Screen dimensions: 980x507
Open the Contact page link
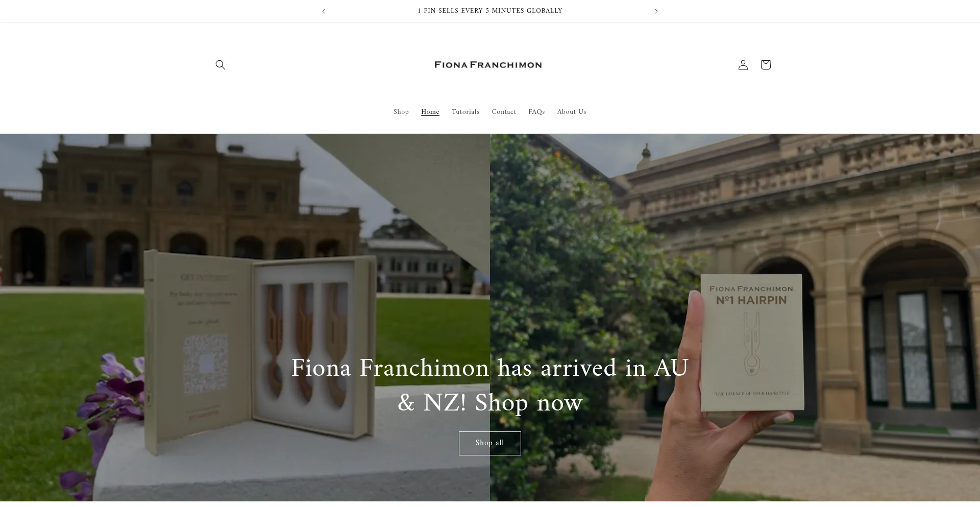pyautogui.click(x=503, y=112)
